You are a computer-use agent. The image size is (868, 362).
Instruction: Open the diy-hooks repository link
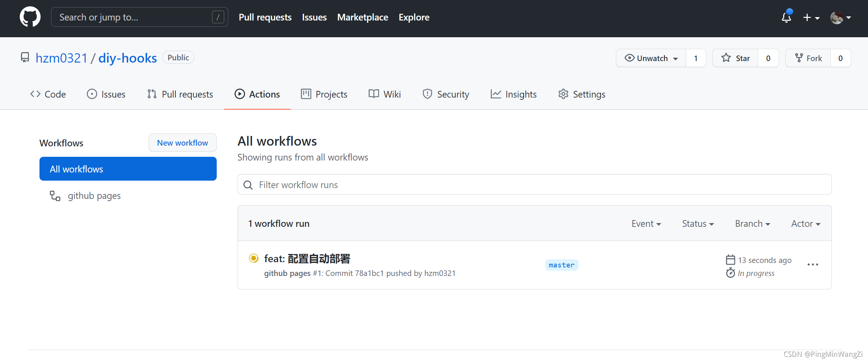[x=128, y=58]
